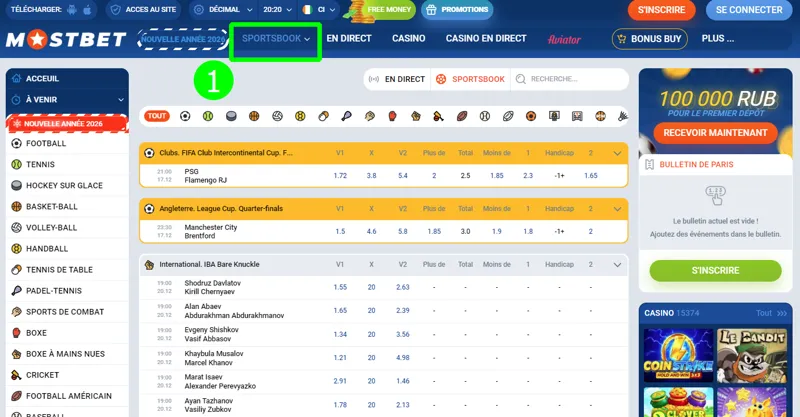
Task: Open the Aviator game logo
Action: (x=565, y=39)
